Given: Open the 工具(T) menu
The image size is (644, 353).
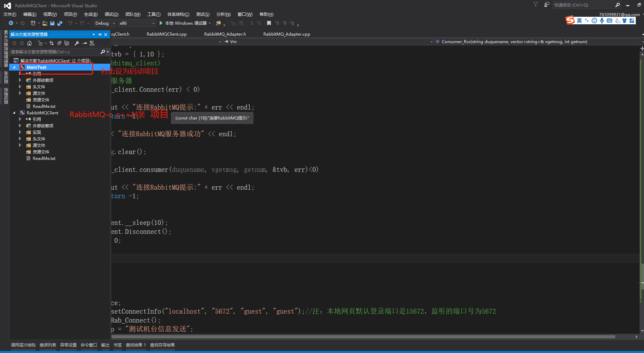Looking at the screenshot, I should [x=154, y=14].
